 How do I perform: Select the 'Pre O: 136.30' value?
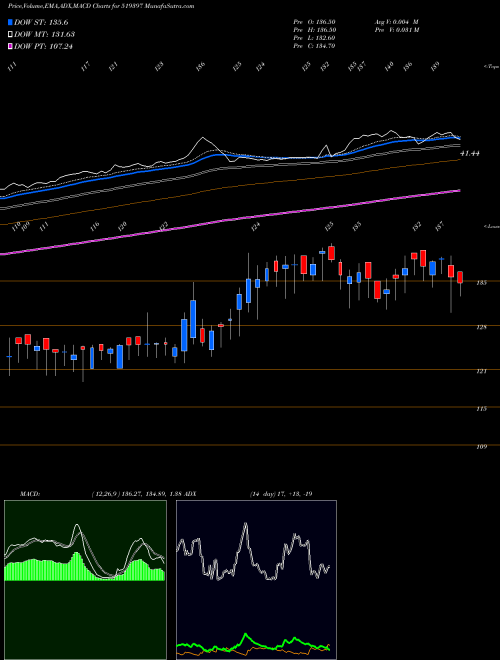[314, 22]
